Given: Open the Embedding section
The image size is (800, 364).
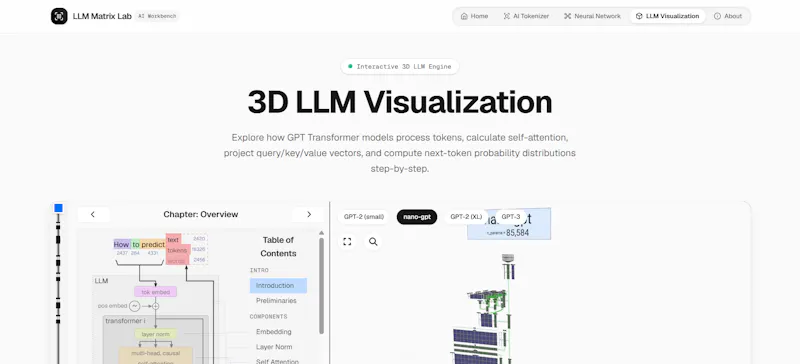Looking at the screenshot, I should 273,332.
